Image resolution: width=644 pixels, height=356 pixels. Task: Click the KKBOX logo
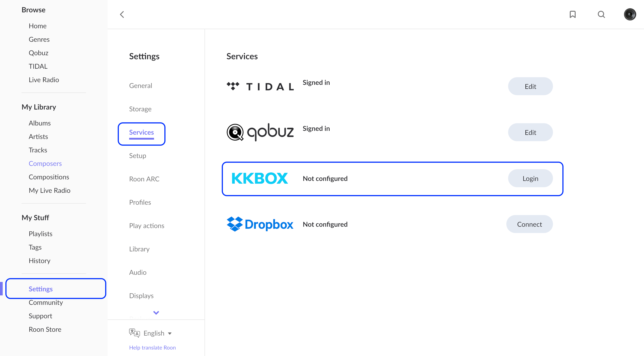(260, 178)
